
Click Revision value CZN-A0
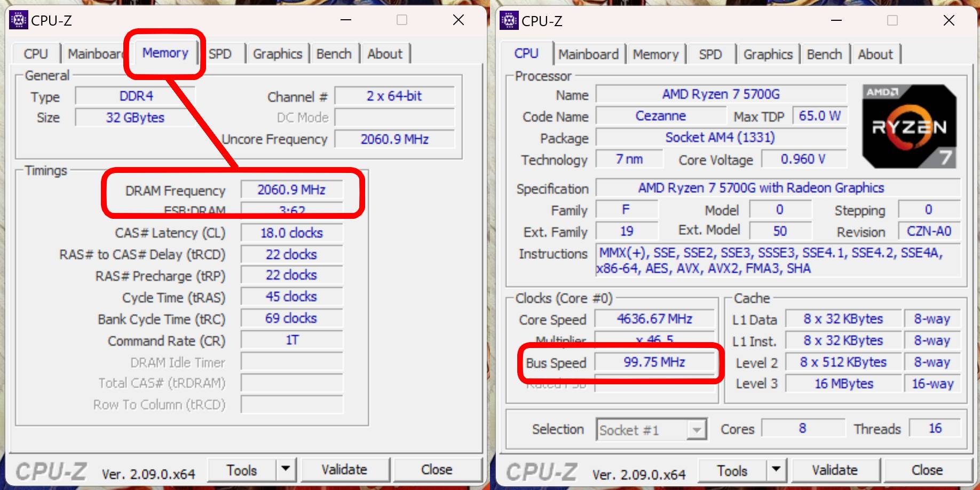[x=929, y=231]
